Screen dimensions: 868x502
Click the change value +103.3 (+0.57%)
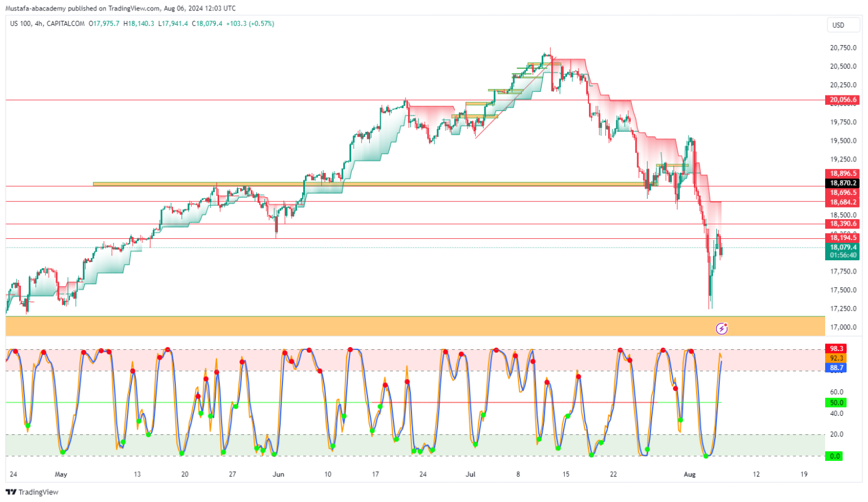pyautogui.click(x=250, y=24)
